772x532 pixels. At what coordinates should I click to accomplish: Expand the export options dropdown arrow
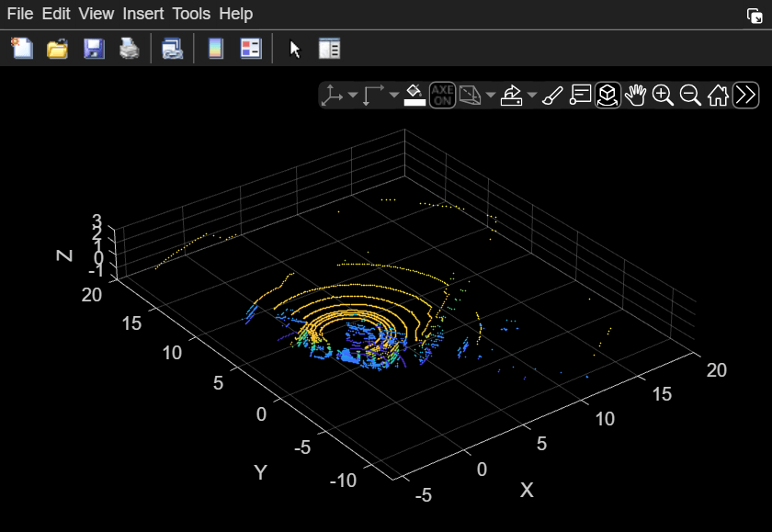(x=530, y=95)
